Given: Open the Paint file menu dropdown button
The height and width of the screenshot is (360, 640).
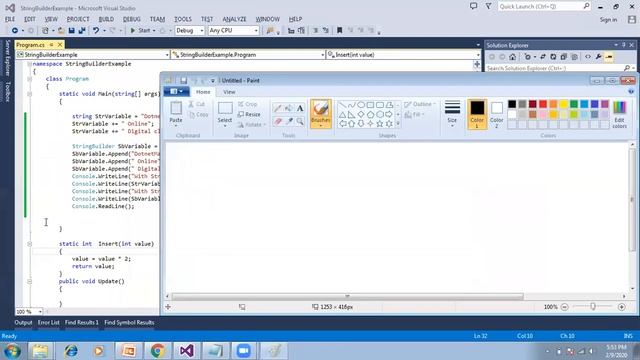Looking at the screenshot, I should (176, 91).
